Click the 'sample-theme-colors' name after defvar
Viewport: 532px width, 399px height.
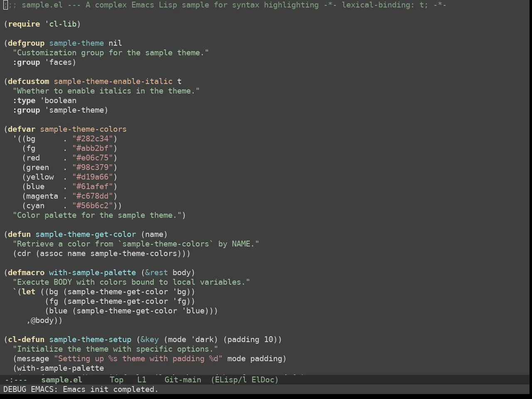[83, 129]
